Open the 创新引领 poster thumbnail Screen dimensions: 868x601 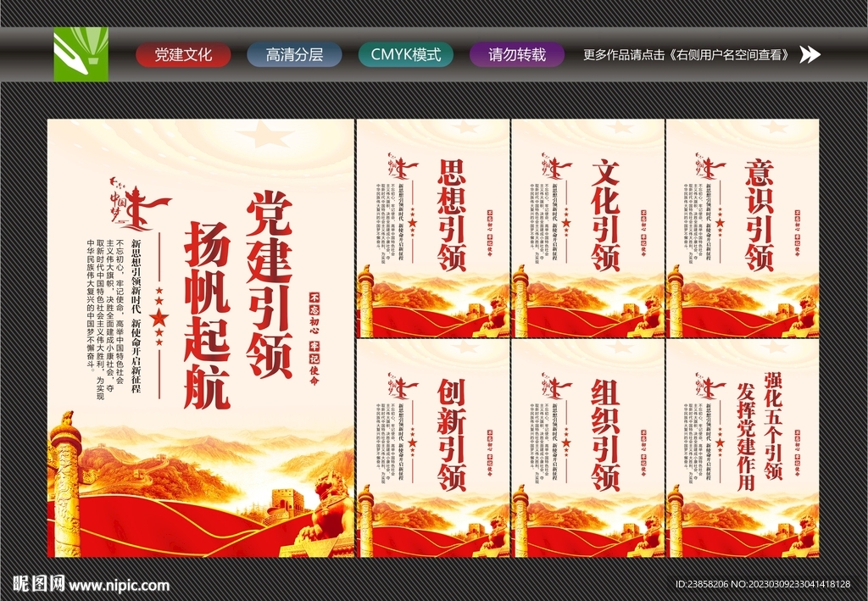pos(433,448)
